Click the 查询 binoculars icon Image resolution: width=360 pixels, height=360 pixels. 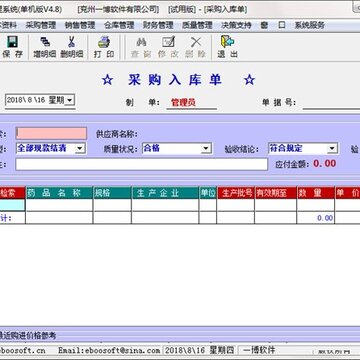[x=141, y=42]
